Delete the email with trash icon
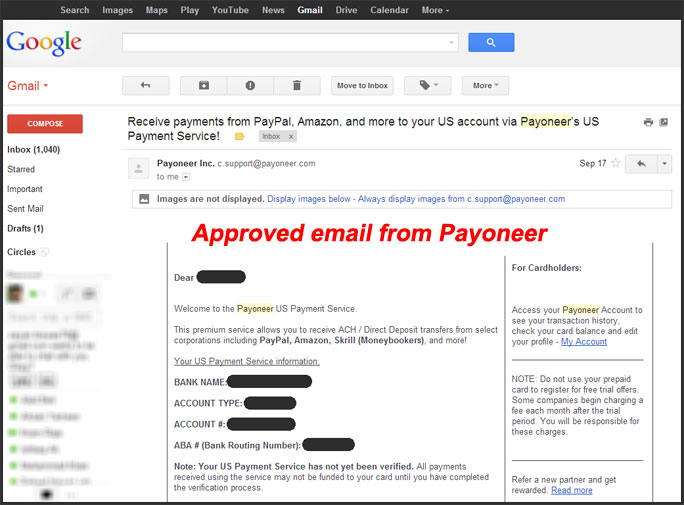684x505 pixels. [x=297, y=85]
